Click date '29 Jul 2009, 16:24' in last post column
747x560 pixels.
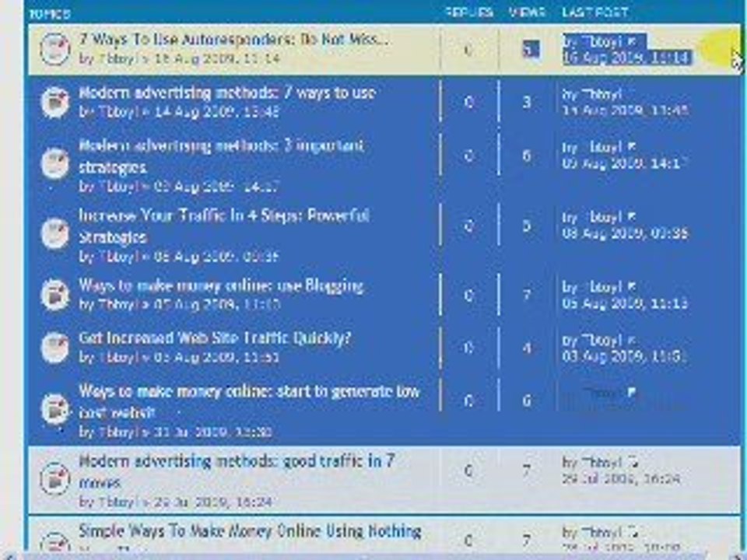621,478
